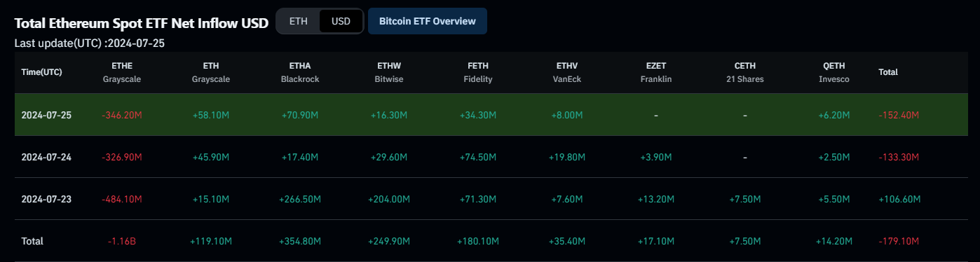The image size is (980, 262).
Task: Click the ETHW Bitwise column header
Action: [x=388, y=72]
